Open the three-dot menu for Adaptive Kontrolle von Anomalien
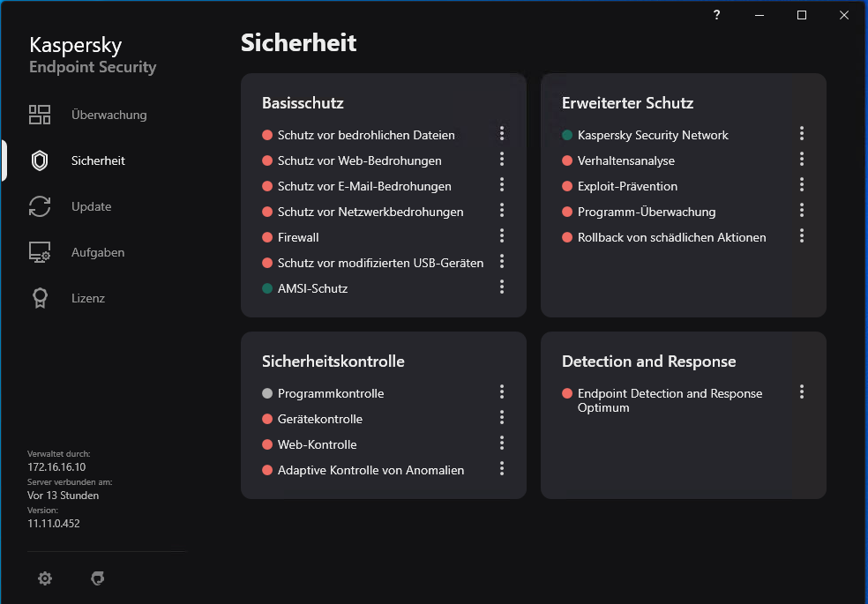This screenshot has width=868, height=604. point(502,468)
